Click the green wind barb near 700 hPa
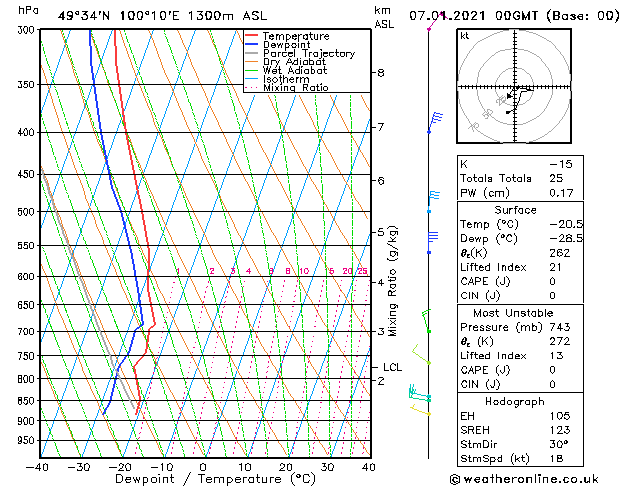Viewport: 629px width, 486px height. pos(426,321)
